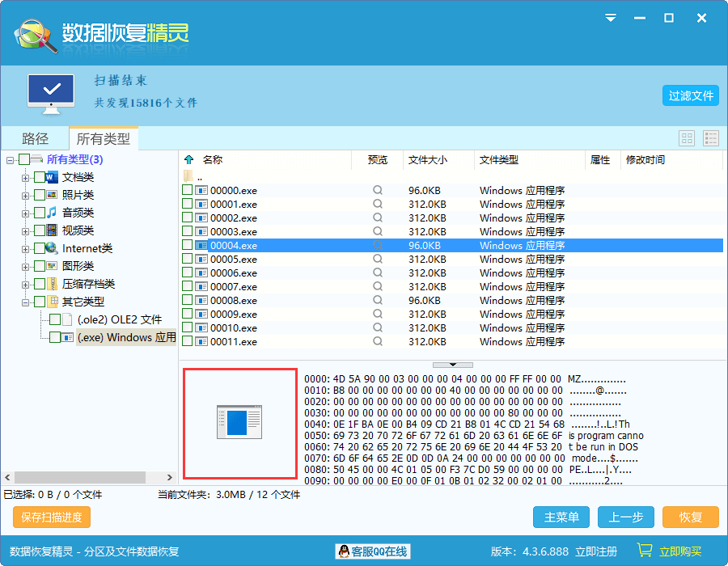Sort by the 文件类型 column header

[529, 160]
